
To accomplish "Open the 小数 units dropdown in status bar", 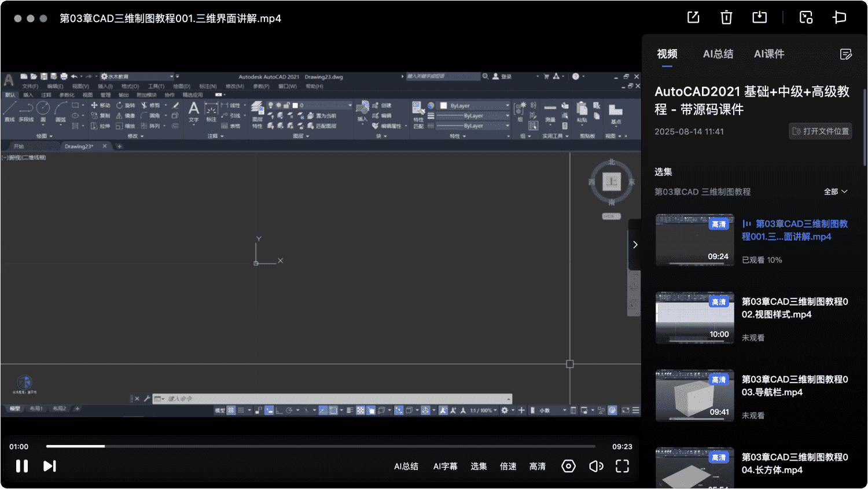I will tap(553, 410).
